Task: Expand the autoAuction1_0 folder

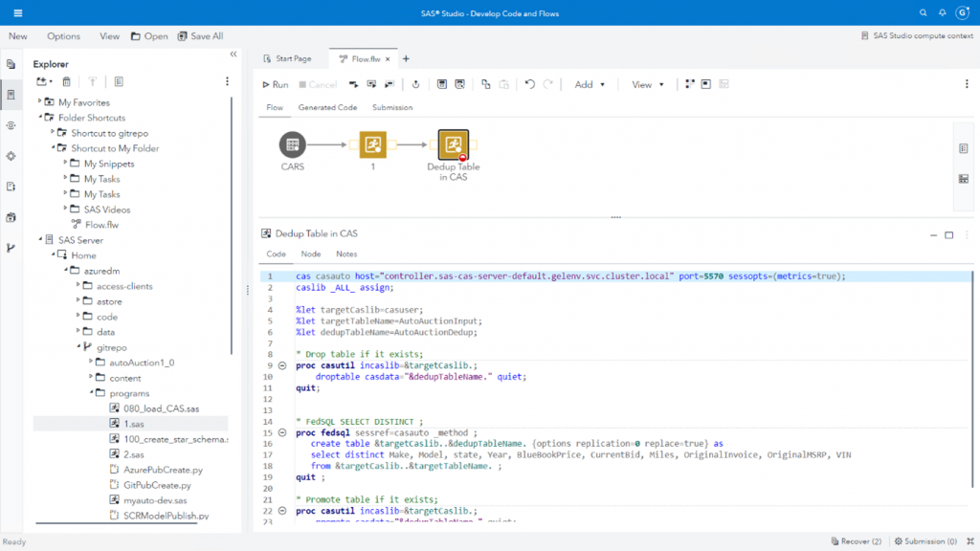Action: pos(91,363)
